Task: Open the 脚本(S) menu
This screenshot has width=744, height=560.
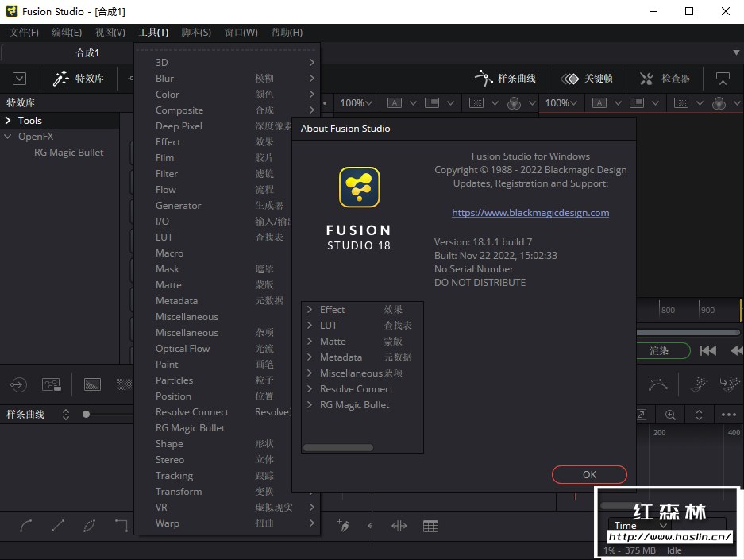Action: (196, 33)
